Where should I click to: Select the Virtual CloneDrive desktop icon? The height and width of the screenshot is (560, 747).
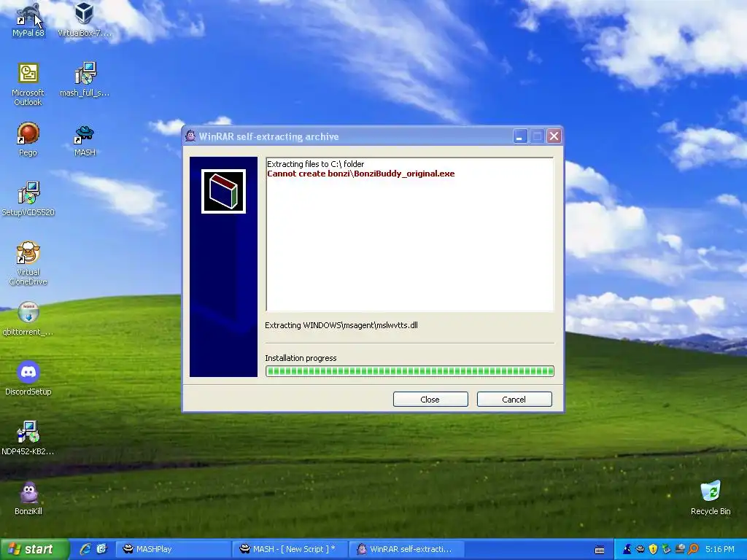click(28, 263)
